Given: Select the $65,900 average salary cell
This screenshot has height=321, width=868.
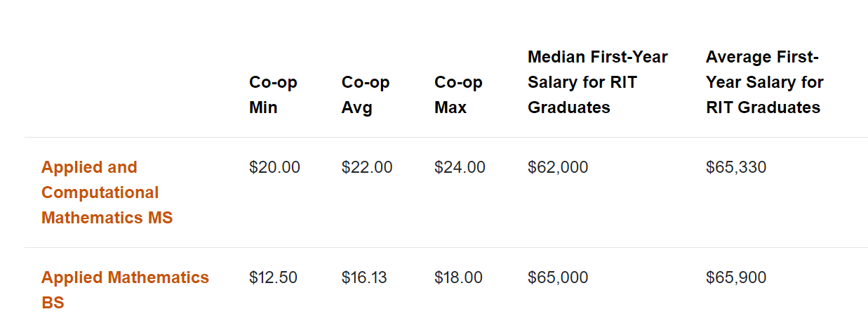Looking at the screenshot, I should point(736,277).
